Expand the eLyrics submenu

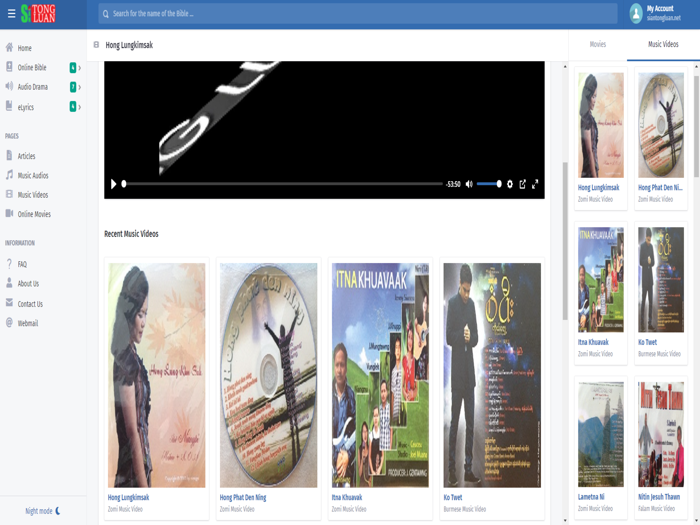79,107
